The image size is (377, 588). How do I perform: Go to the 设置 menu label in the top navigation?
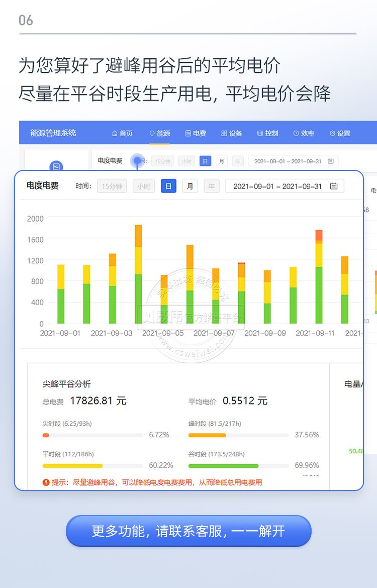pyautogui.click(x=344, y=133)
